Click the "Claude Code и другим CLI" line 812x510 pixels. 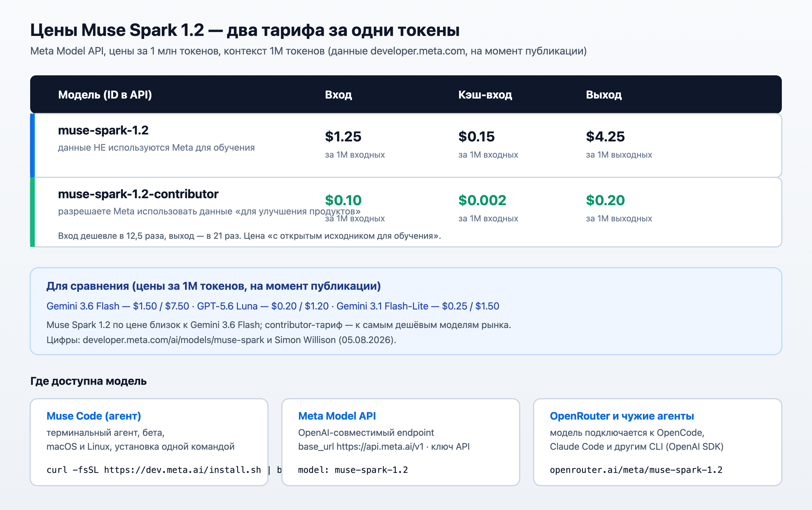pos(636,447)
